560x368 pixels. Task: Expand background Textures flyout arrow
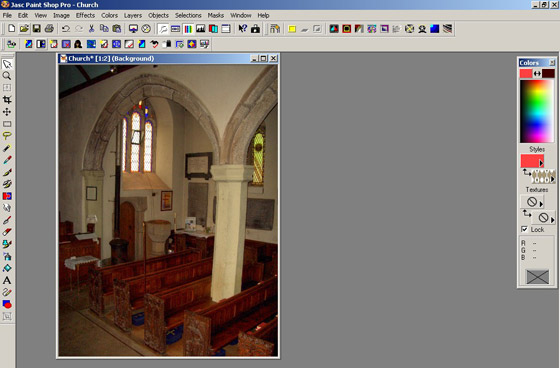click(552, 220)
